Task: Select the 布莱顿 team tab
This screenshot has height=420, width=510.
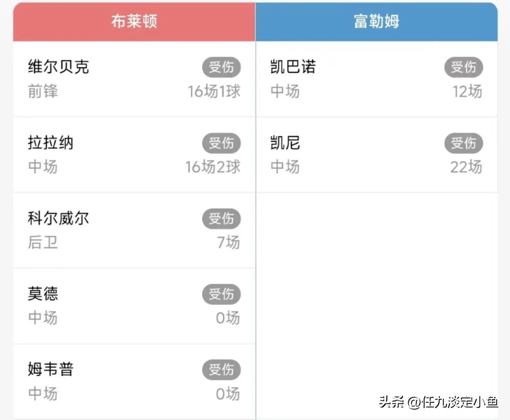Action: (x=133, y=21)
